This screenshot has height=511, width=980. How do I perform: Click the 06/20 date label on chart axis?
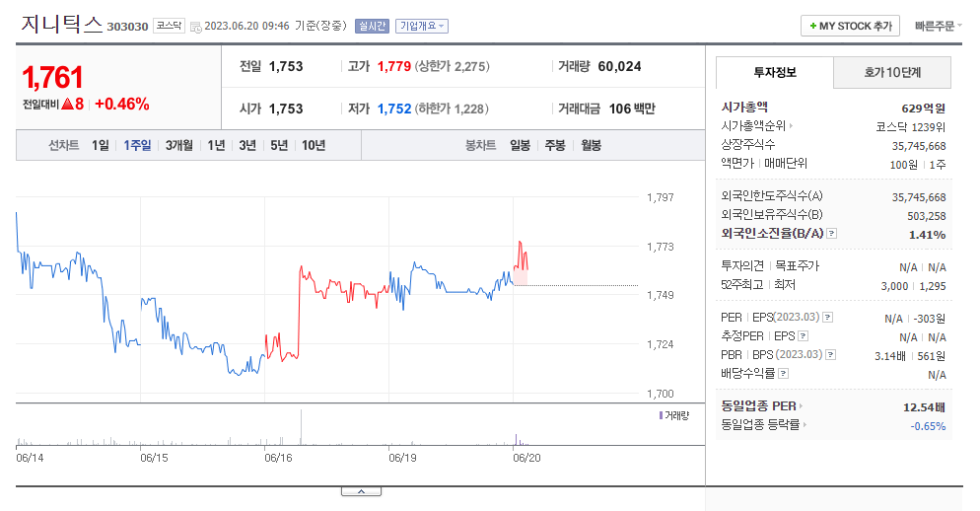[526, 458]
